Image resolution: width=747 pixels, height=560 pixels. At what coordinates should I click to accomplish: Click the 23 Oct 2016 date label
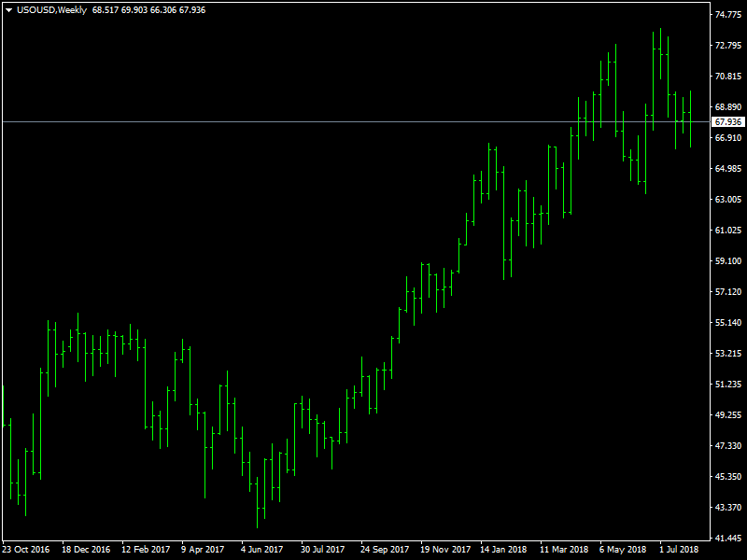(26, 550)
